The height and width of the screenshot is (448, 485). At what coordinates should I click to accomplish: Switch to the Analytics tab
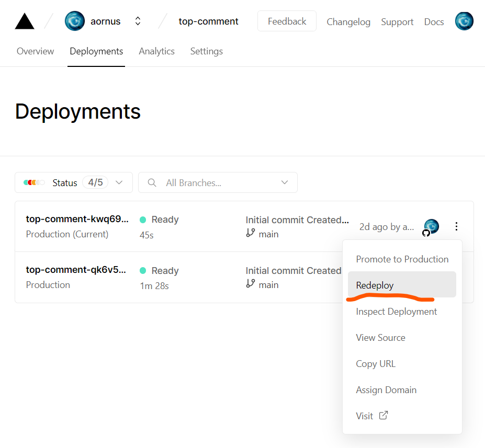(x=156, y=51)
